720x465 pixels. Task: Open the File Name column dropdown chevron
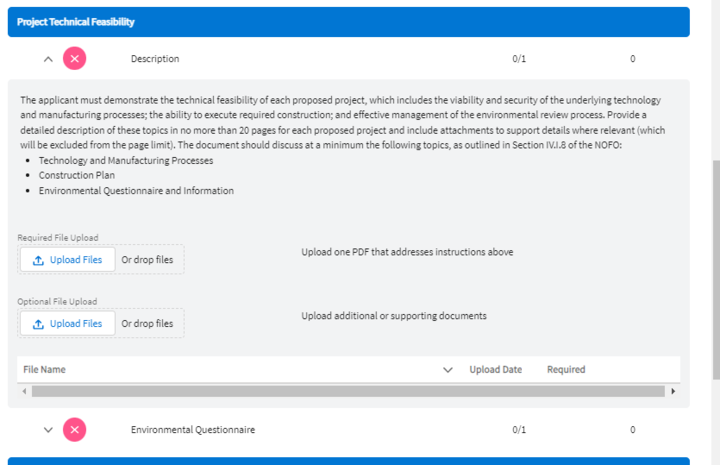(447, 370)
